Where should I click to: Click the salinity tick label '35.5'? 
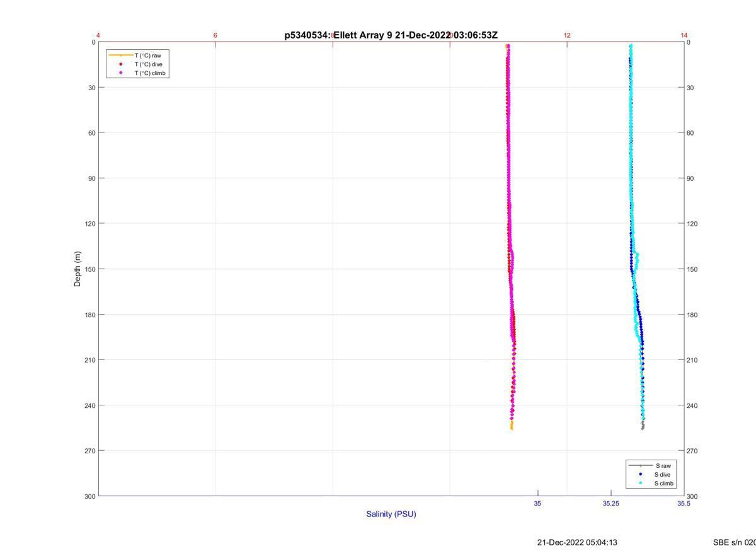[x=684, y=503]
